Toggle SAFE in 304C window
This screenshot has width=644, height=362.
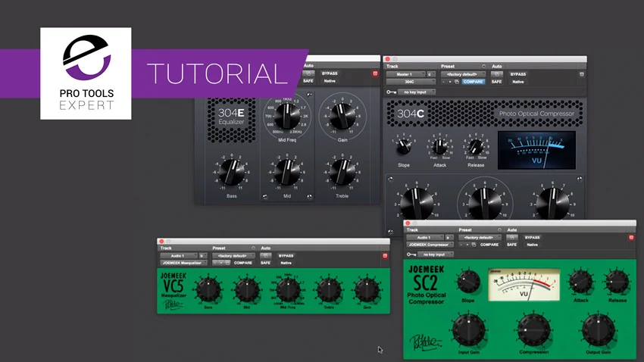point(496,82)
